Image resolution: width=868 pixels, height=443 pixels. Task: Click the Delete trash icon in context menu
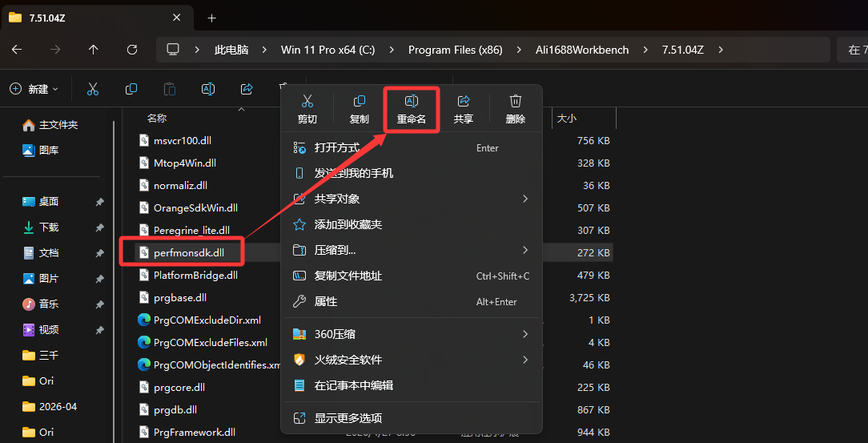(x=516, y=102)
